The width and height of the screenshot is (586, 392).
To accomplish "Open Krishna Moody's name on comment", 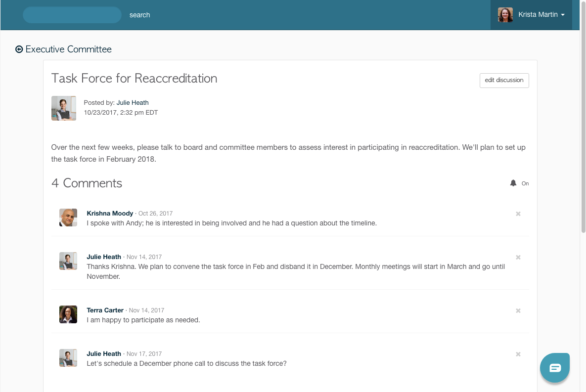I will tap(110, 214).
